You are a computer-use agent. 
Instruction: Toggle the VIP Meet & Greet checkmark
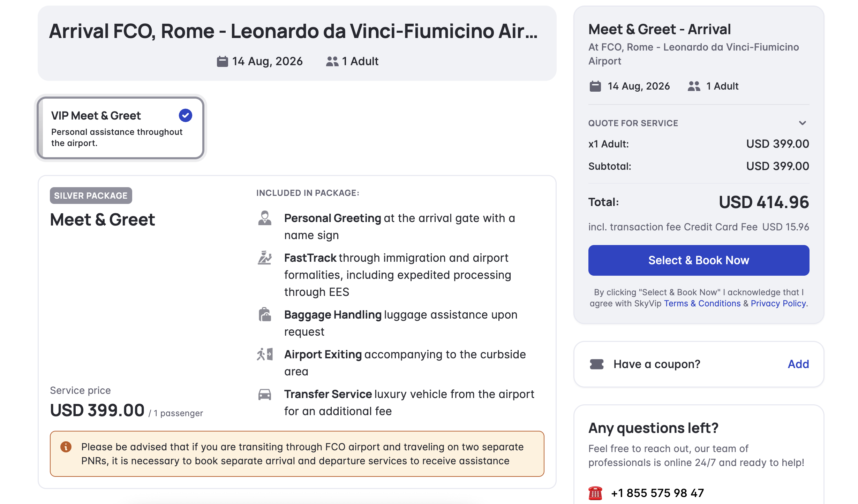point(186,115)
